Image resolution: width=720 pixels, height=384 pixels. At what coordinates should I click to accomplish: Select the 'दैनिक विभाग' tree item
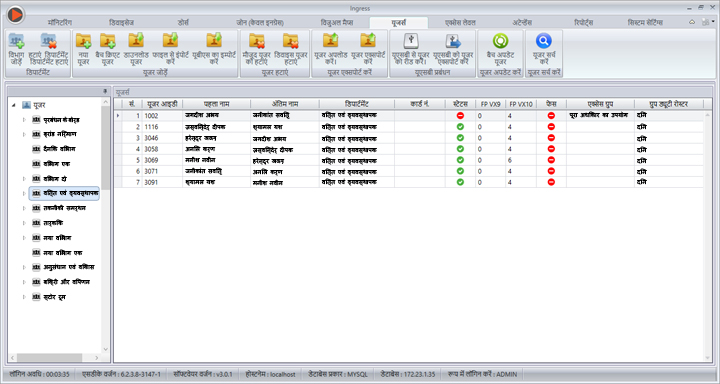[59, 149]
